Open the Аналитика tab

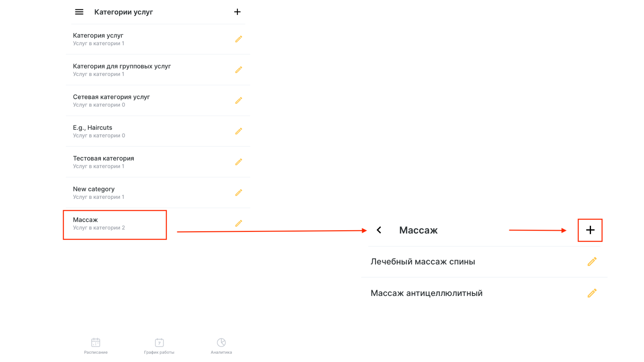pyautogui.click(x=221, y=346)
